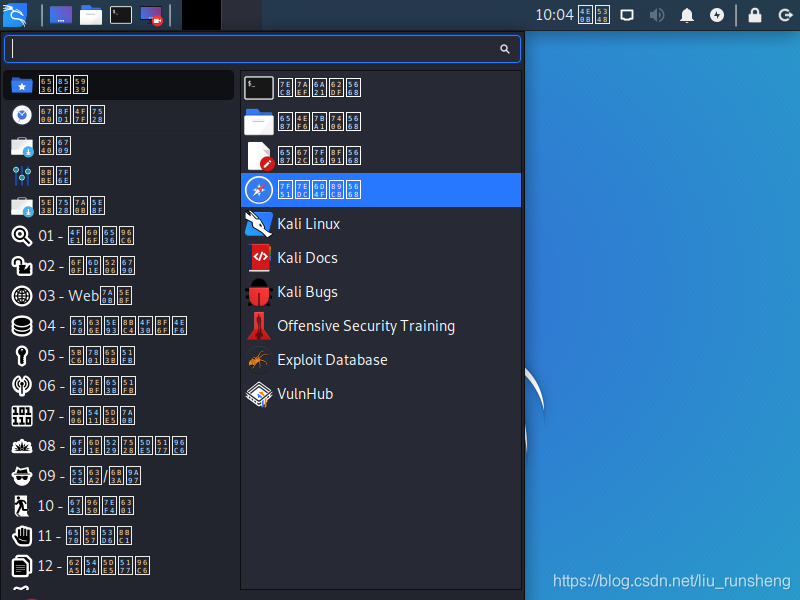
Task: Launch the text editor favorites entry
Action: click(x=381, y=156)
